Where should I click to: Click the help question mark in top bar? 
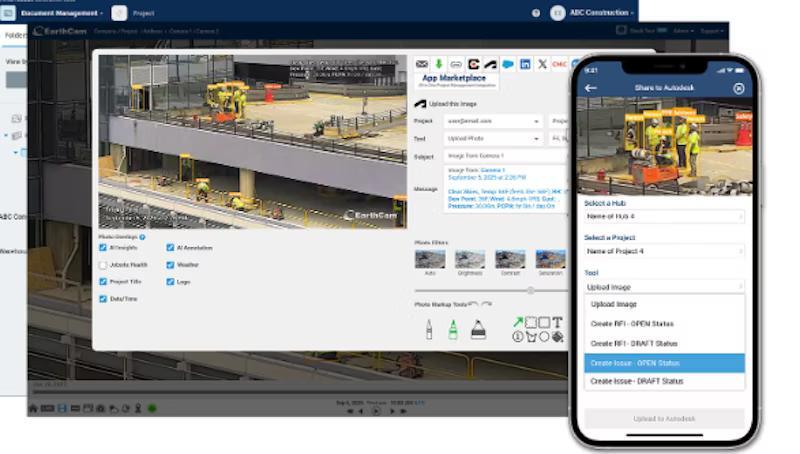pos(536,13)
